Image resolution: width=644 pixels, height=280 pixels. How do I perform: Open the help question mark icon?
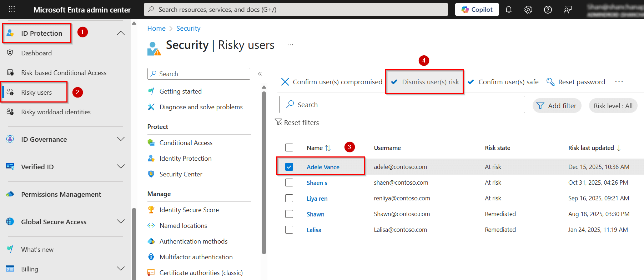click(548, 10)
